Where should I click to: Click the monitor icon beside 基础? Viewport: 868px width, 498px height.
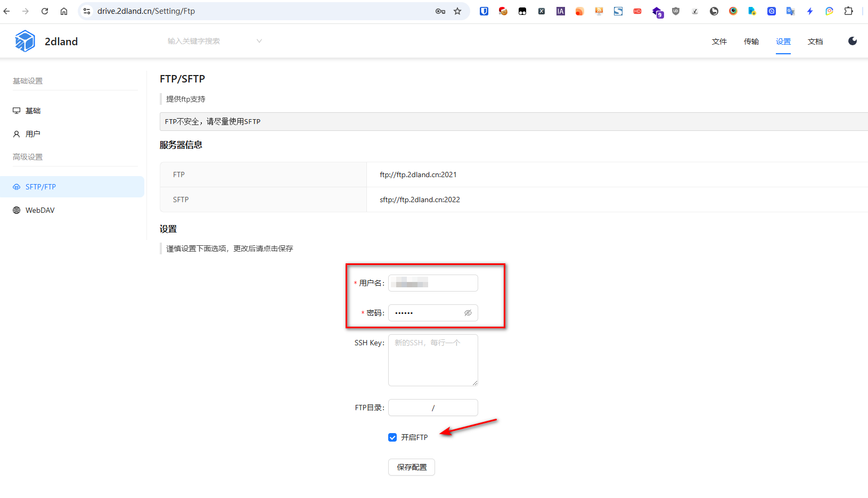click(16, 110)
